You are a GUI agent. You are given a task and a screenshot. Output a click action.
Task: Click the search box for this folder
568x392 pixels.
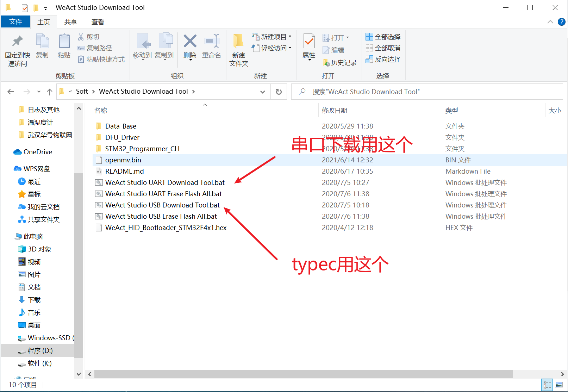coord(427,92)
